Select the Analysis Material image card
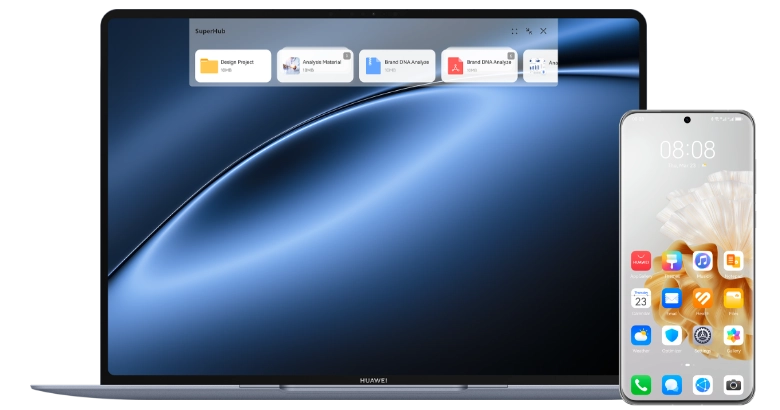 315,66
